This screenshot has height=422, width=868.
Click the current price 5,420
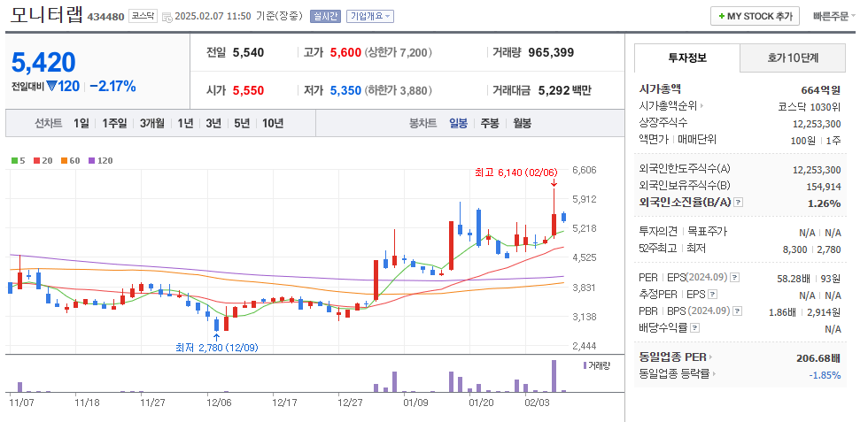[43, 63]
